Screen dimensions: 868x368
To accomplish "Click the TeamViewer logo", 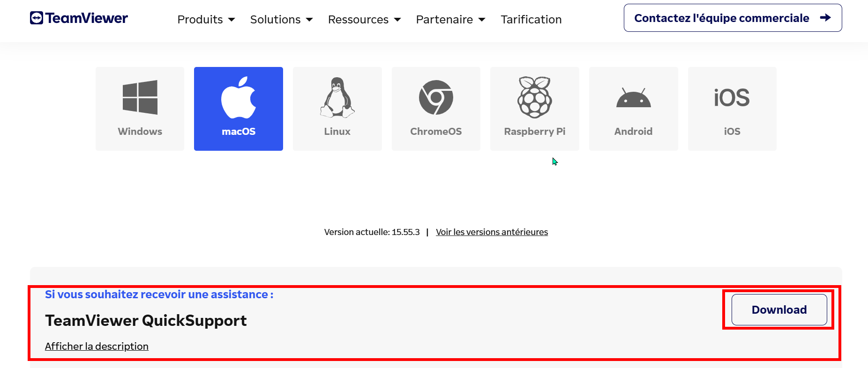I will [x=79, y=18].
